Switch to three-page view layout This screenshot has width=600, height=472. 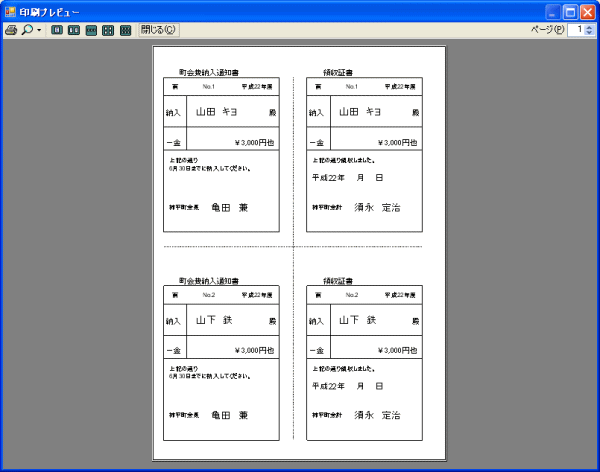91,30
